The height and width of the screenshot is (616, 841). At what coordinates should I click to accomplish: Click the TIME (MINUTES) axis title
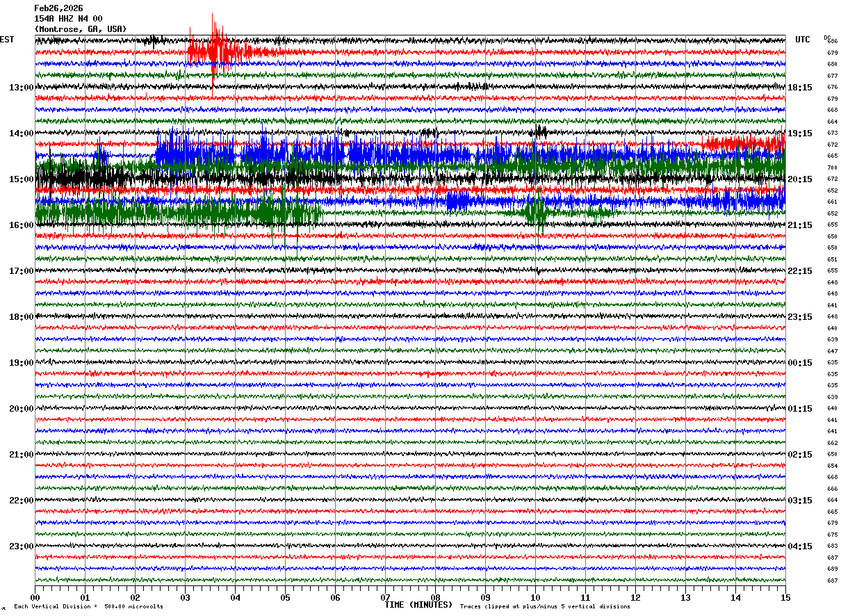coord(418,605)
